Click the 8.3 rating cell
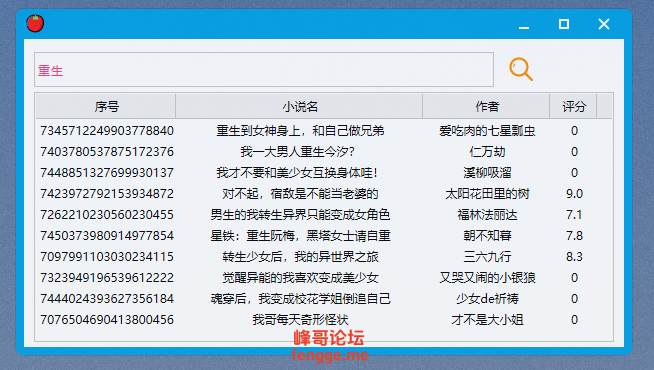Screen dimensions: 654x370 pos(574,257)
